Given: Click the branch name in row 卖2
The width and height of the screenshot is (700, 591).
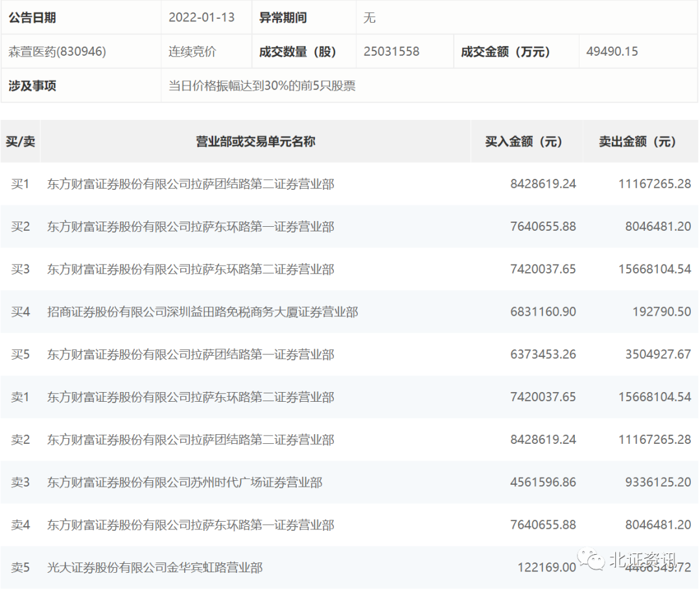Looking at the screenshot, I should pos(191,439).
